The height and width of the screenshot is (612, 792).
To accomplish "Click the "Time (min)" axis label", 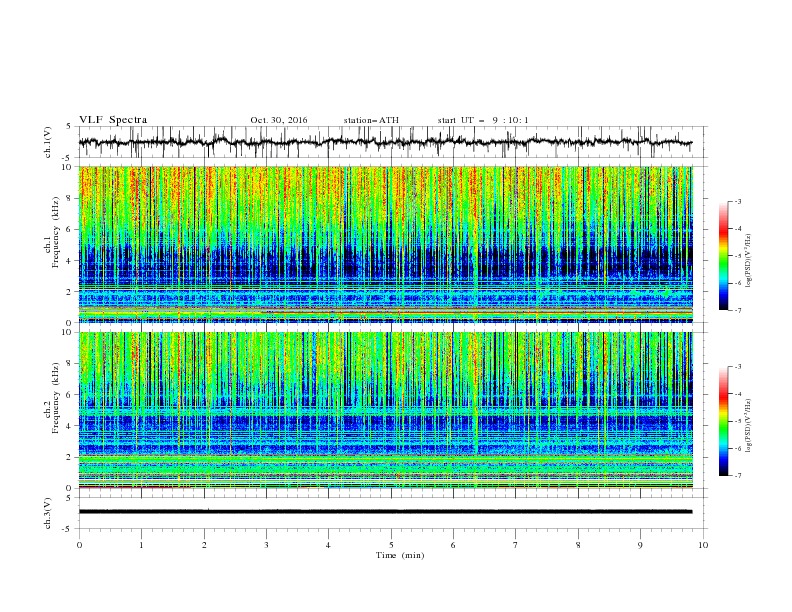I will (x=400, y=555).
